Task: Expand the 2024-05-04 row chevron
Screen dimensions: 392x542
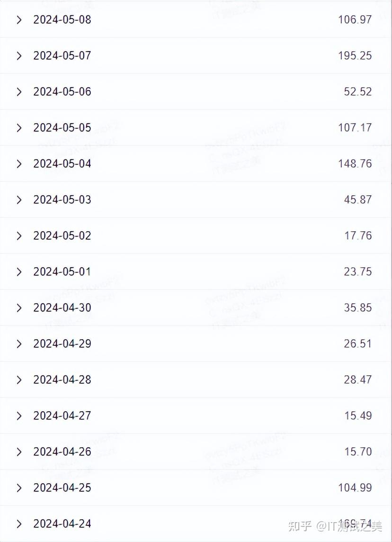Action: 19,163
